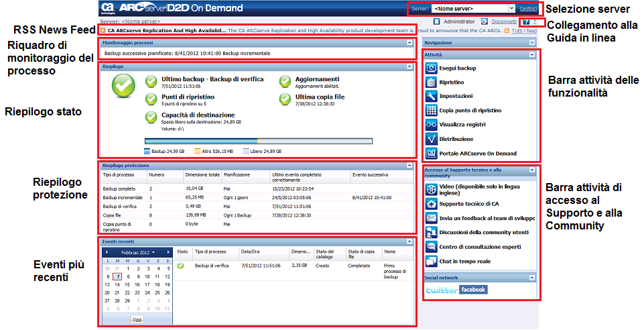Go to next month in calendar
Image resolution: width=644 pixels, height=330 pixels.
point(167,252)
